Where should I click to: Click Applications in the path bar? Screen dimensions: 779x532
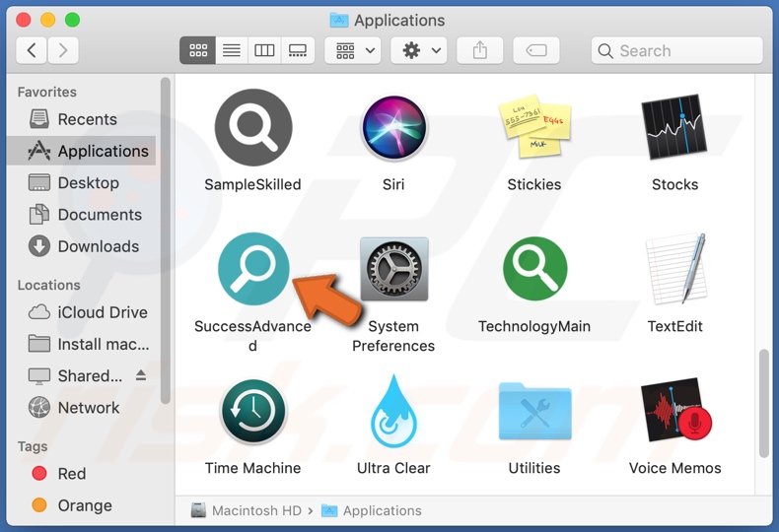(372, 510)
